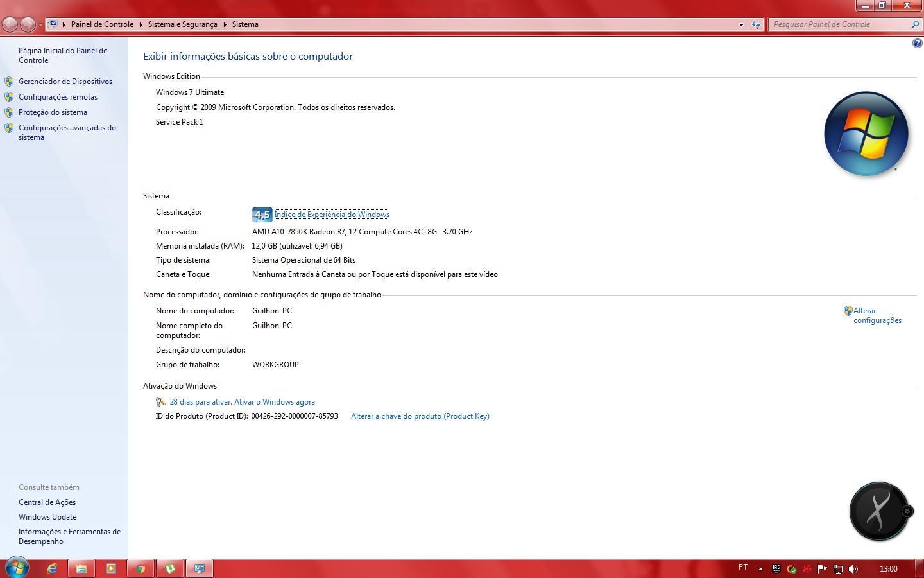Screen dimensions: 924x578
Task: Click the Forward navigation arrow button
Action: tap(28, 24)
